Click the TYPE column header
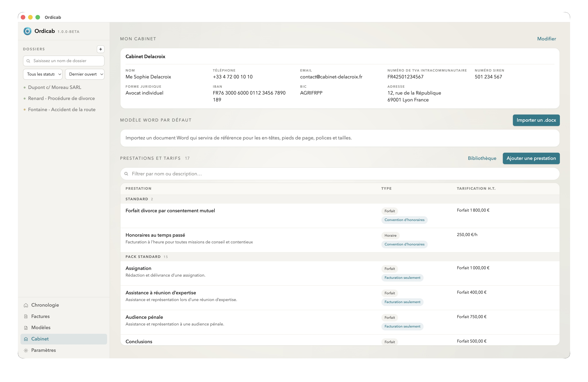588x382 pixels. 386,189
